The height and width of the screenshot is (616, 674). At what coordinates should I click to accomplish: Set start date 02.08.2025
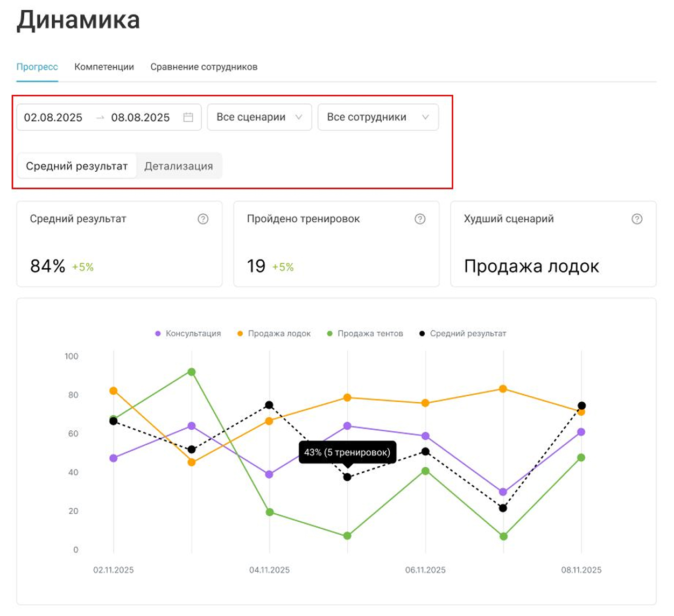tap(53, 117)
